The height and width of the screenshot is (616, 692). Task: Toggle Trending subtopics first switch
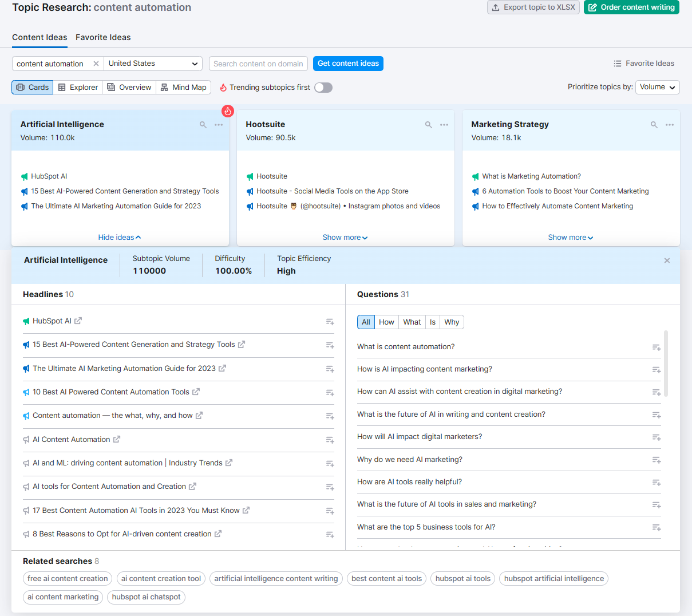coord(323,88)
